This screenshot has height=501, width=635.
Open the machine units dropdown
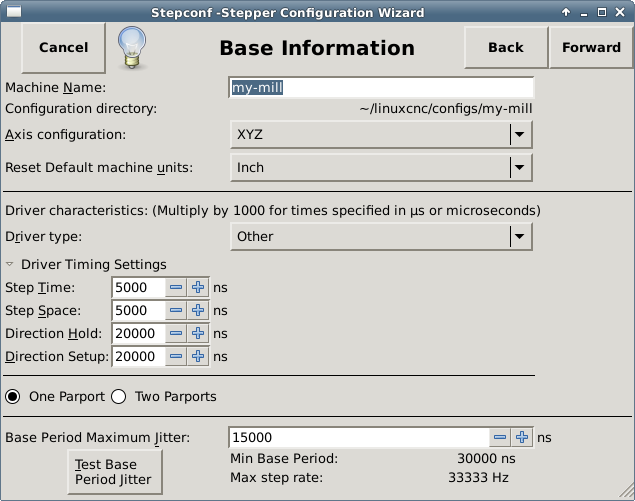pos(381,168)
